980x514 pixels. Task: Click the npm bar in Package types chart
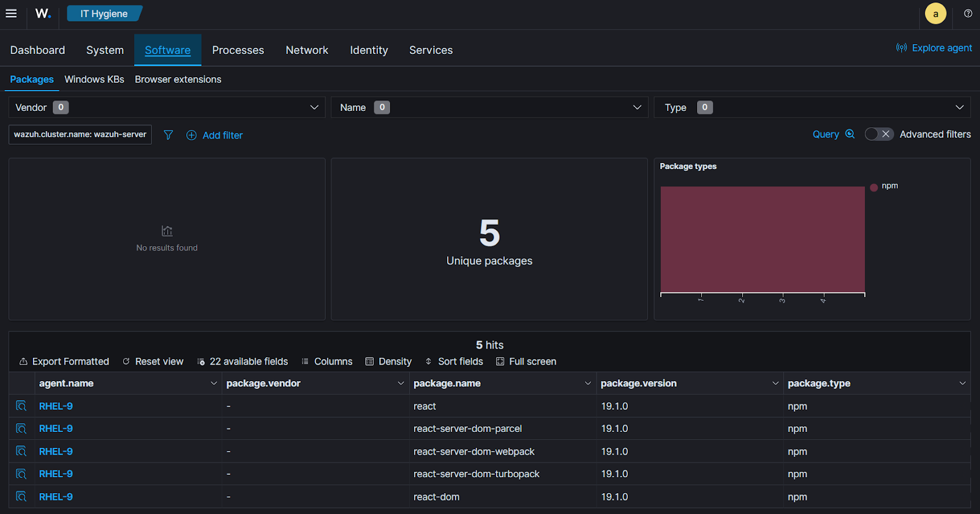763,239
